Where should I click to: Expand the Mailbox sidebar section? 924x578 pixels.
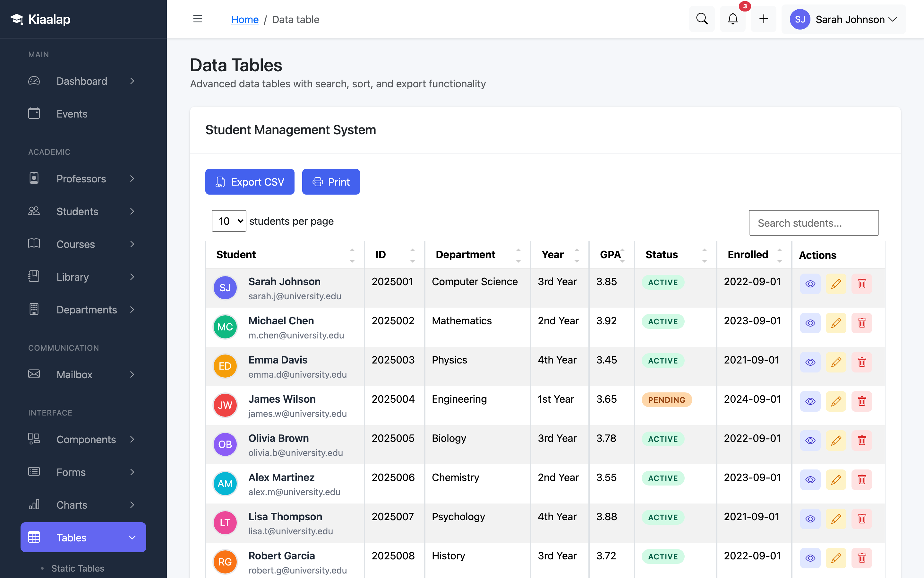[83, 374]
